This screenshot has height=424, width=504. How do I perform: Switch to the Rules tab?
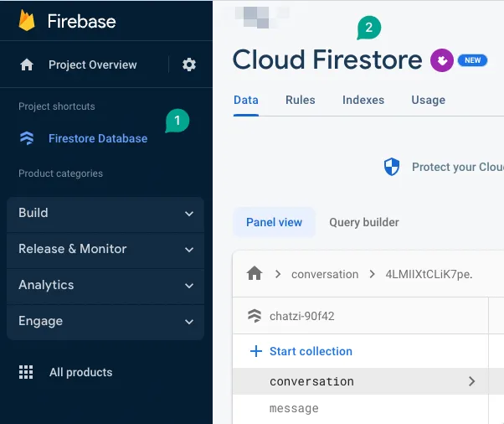pyautogui.click(x=301, y=100)
